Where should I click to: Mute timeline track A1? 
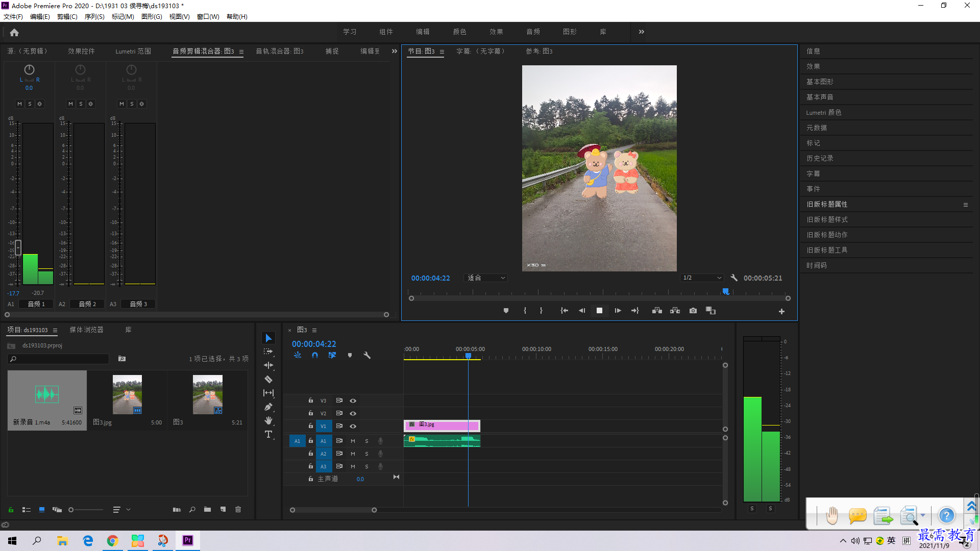[353, 441]
